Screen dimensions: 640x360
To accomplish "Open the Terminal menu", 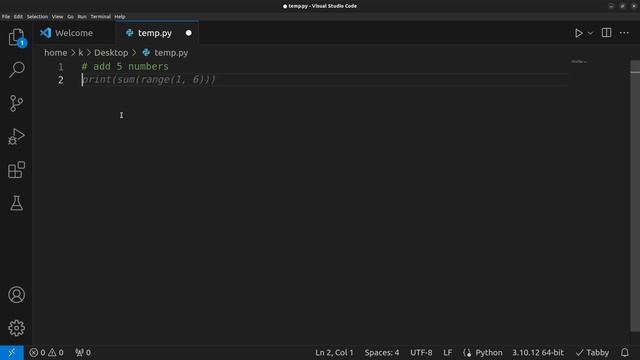I will coord(100,17).
